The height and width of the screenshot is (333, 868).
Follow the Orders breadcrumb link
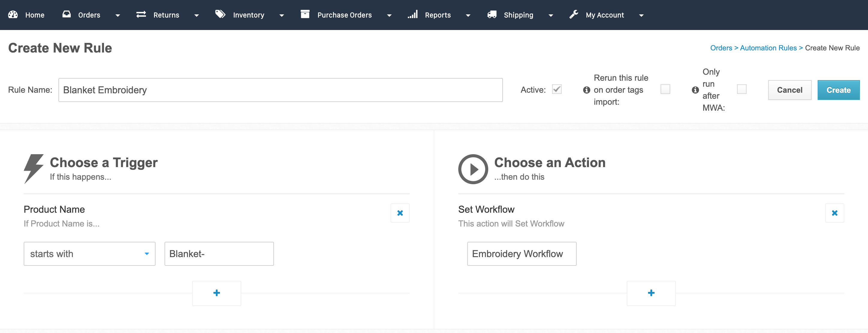721,48
